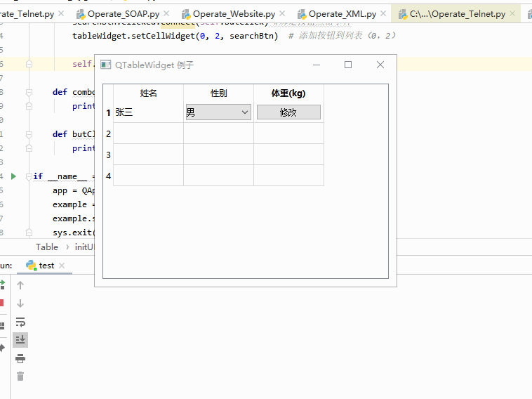Viewport: 532px width, 399px height.
Task: Select row header 4 in table
Action: [x=108, y=176]
